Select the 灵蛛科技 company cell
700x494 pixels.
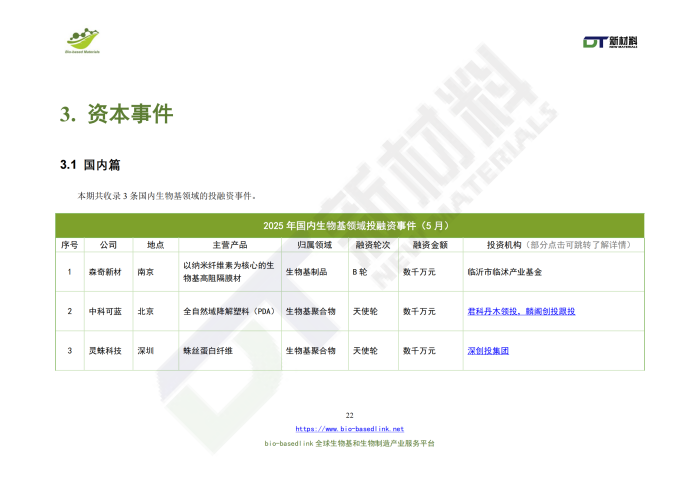pos(104,351)
